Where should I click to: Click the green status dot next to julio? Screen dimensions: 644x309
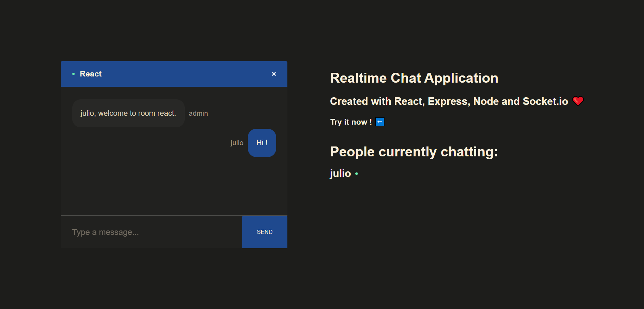(x=357, y=174)
